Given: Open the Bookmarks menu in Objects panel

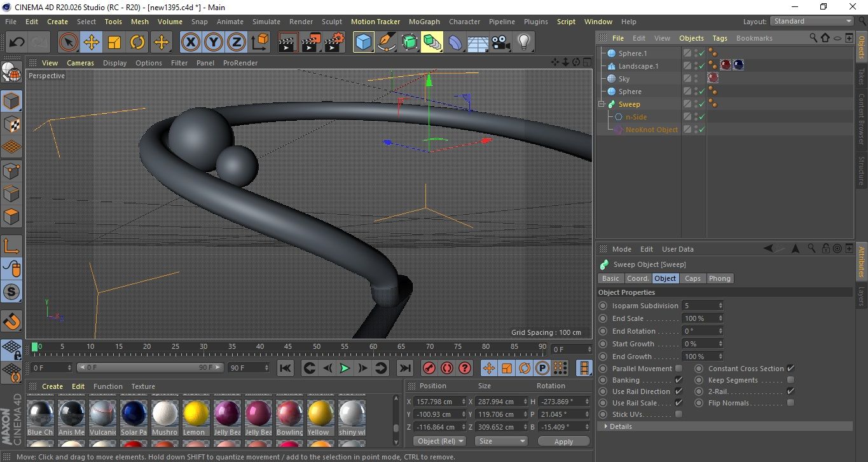Looking at the screenshot, I should (x=754, y=38).
